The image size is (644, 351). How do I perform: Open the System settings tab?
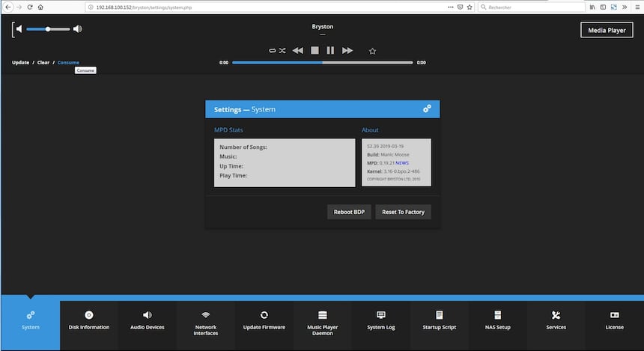point(31,325)
